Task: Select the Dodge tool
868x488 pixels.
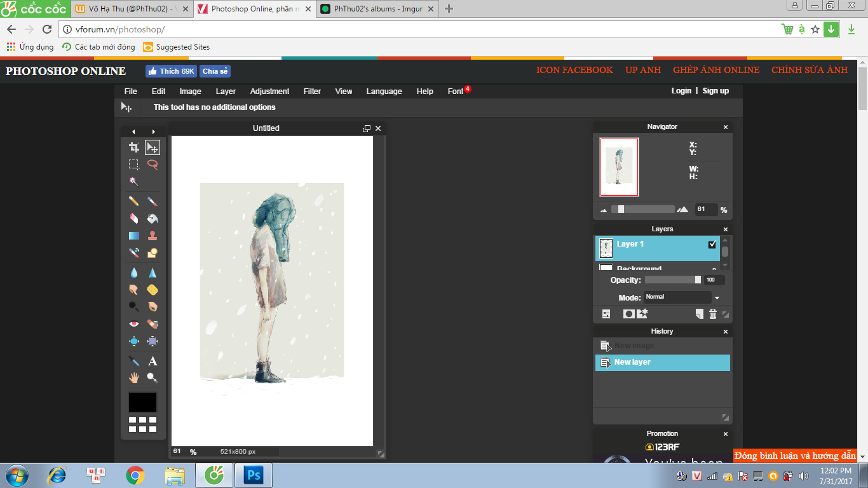Action: (134, 306)
